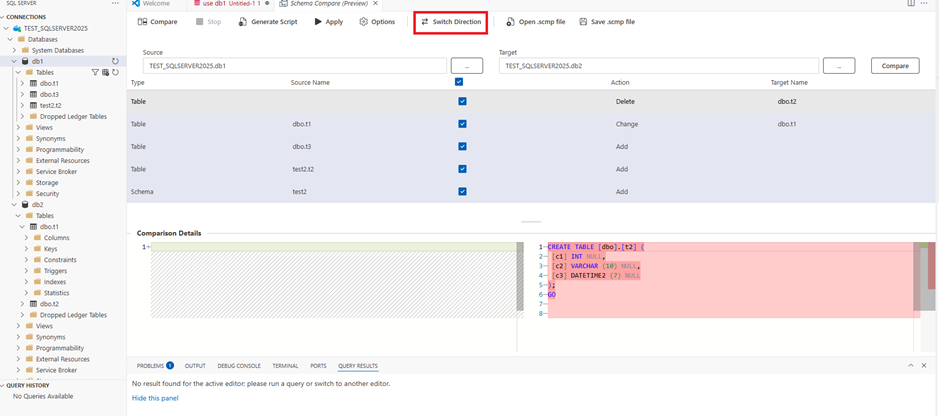
Task: Click Switch Direction in the toolbar
Action: (x=451, y=22)
